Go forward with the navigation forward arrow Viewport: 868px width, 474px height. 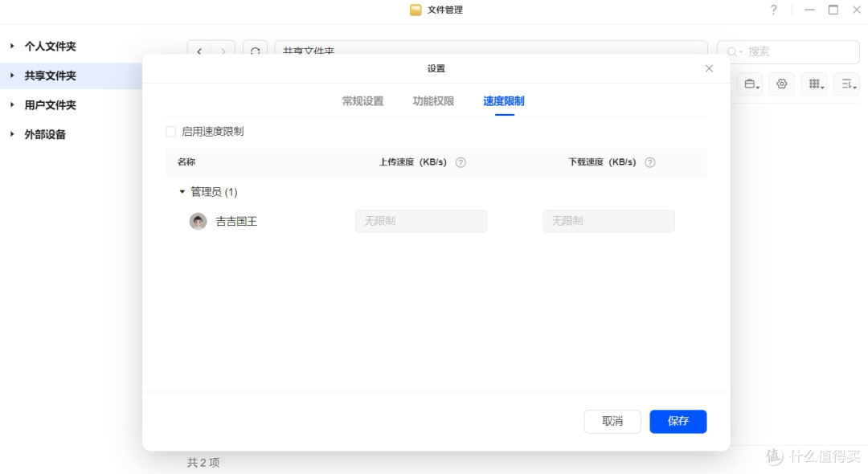[223, 51]
